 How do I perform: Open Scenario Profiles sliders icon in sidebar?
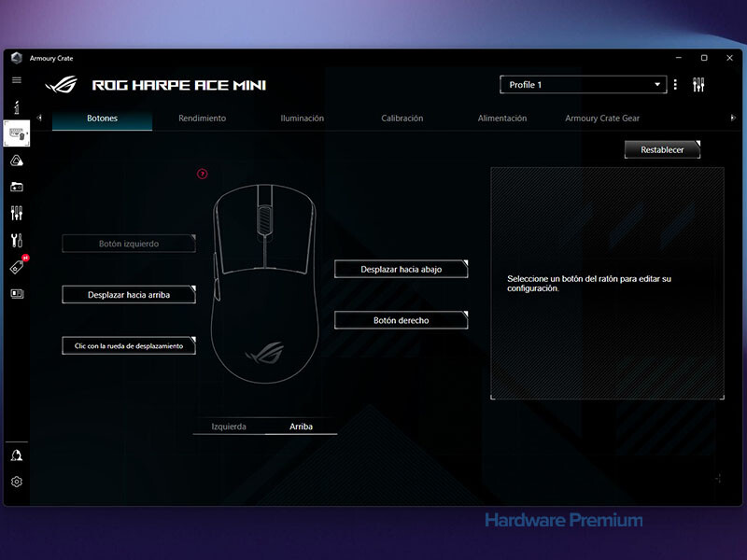[17, 213]
